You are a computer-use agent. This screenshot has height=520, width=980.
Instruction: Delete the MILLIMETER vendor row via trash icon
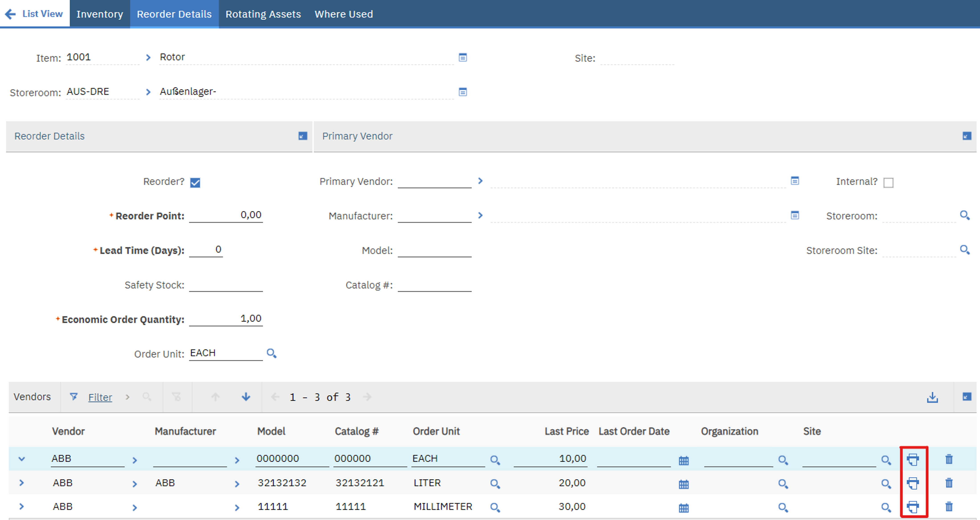949,507
